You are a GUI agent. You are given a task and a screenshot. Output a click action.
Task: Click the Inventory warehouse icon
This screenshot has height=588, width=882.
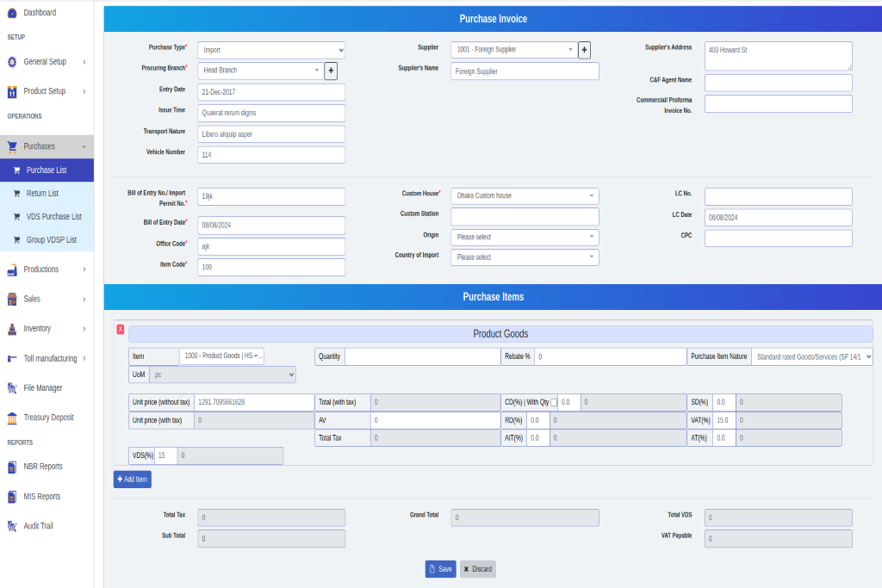12,329
